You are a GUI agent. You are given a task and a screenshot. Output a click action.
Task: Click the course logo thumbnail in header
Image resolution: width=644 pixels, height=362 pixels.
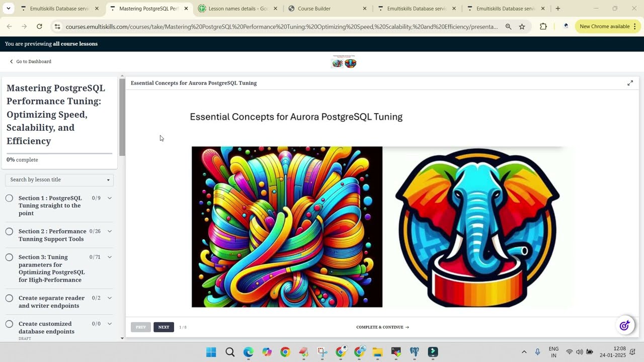(344, 61)
